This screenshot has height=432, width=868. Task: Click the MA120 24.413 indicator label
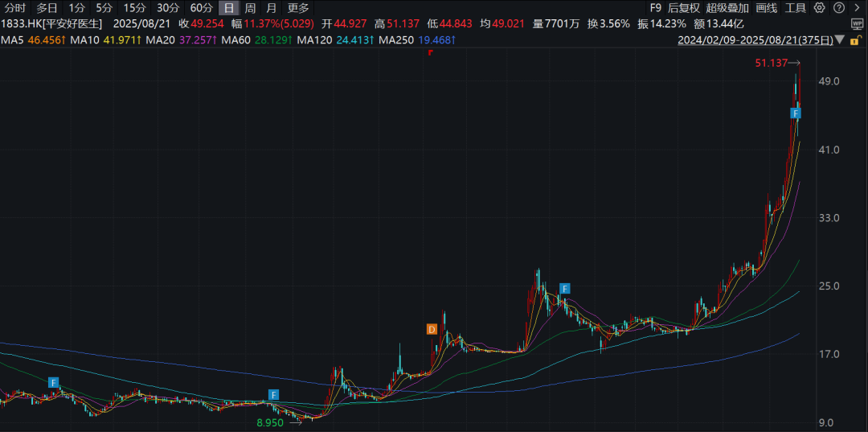(x=337, y=40)
